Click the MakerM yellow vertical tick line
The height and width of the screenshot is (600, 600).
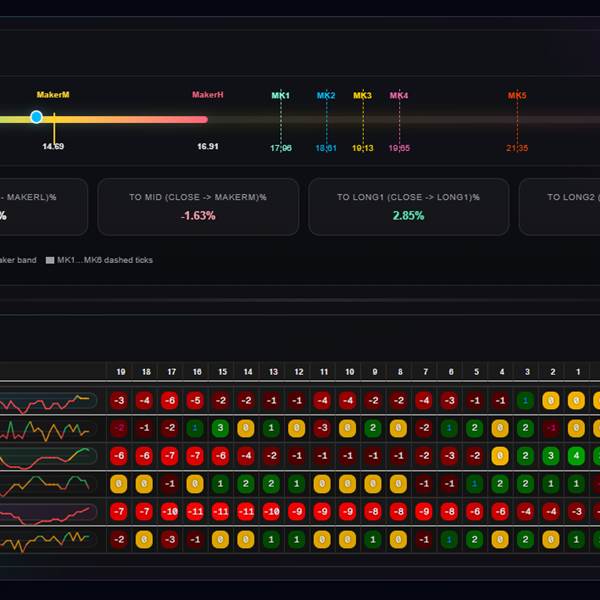[54, 128]
